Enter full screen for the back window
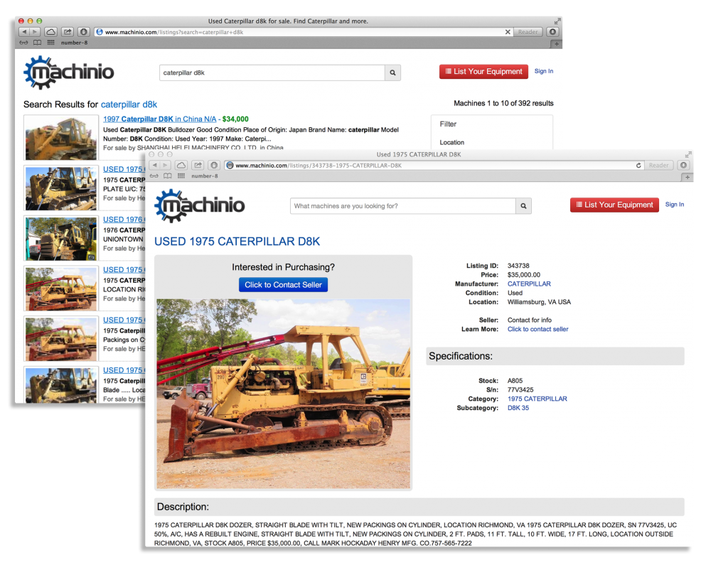This screenshot has height=582, width=728. click(557, 21)
